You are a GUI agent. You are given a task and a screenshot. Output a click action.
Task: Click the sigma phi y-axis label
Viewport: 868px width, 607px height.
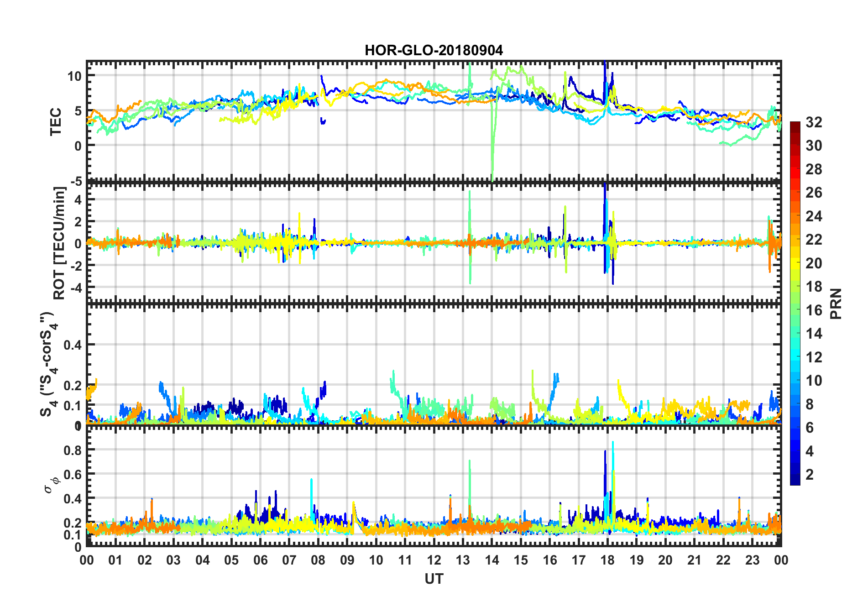52,485
